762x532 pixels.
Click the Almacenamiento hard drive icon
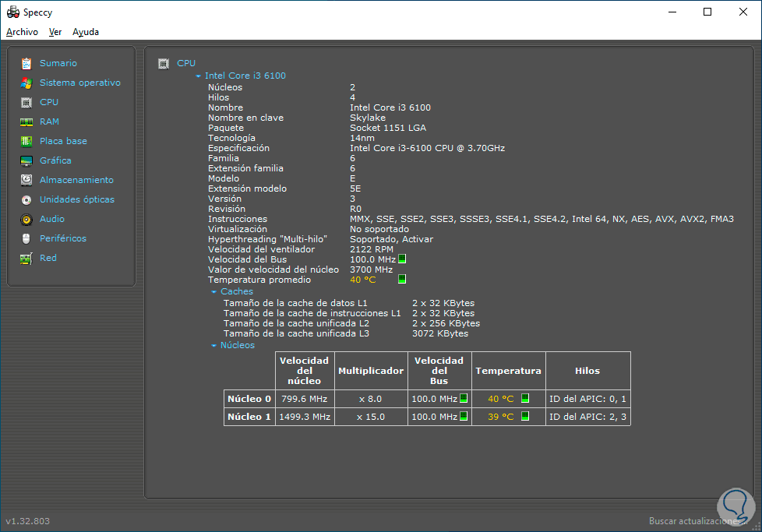point(26,180)
